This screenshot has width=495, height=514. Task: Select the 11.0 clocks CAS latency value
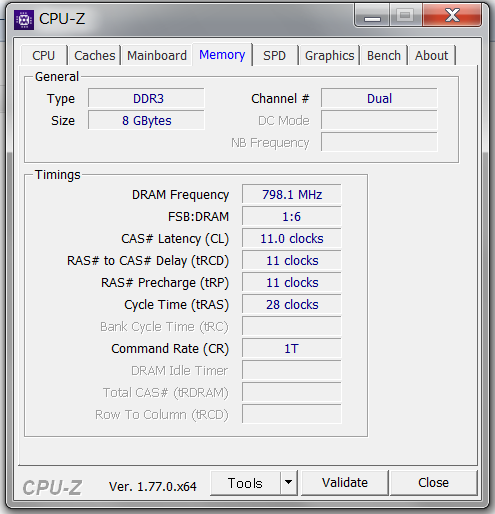[292, 239]
